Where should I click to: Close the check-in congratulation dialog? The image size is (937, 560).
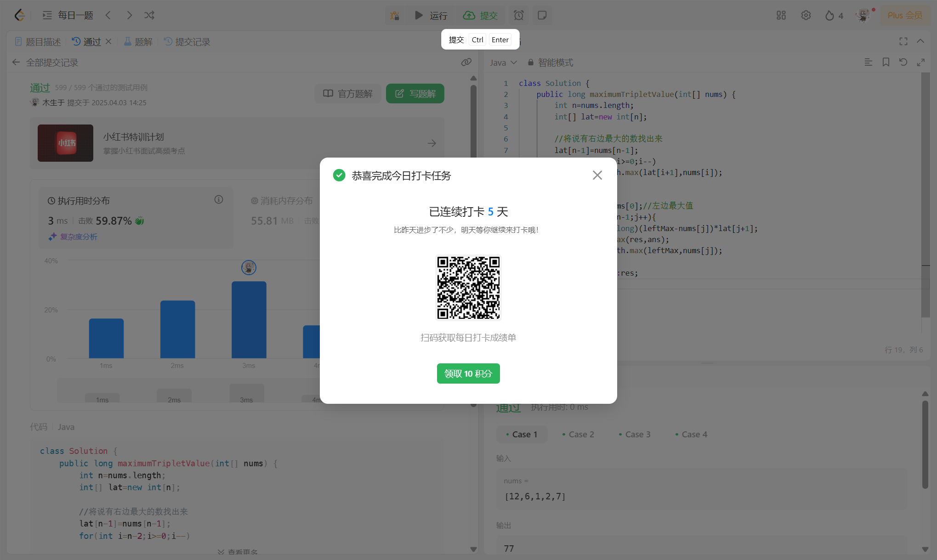tap(597, 175)
